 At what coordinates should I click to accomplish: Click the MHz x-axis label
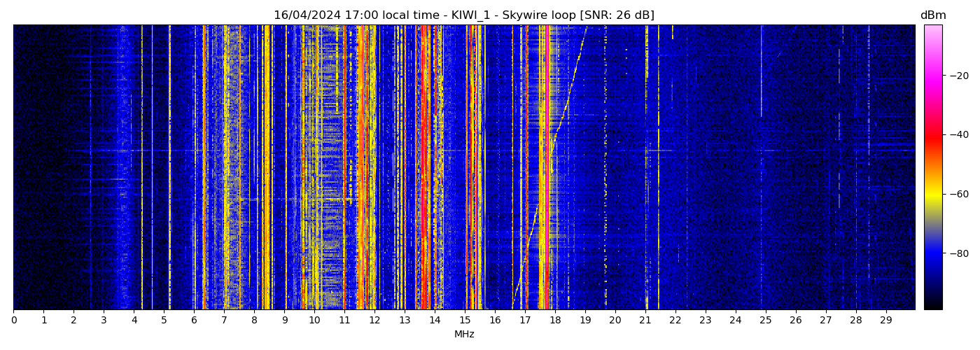point(463,335)
